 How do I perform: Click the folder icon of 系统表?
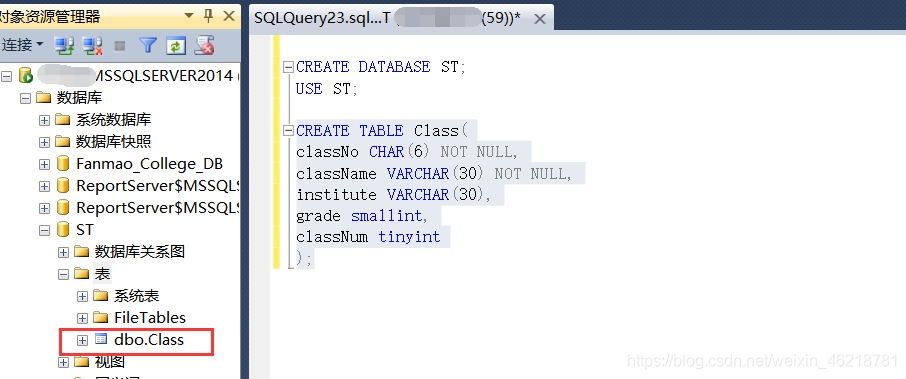(x=101, y=295)
